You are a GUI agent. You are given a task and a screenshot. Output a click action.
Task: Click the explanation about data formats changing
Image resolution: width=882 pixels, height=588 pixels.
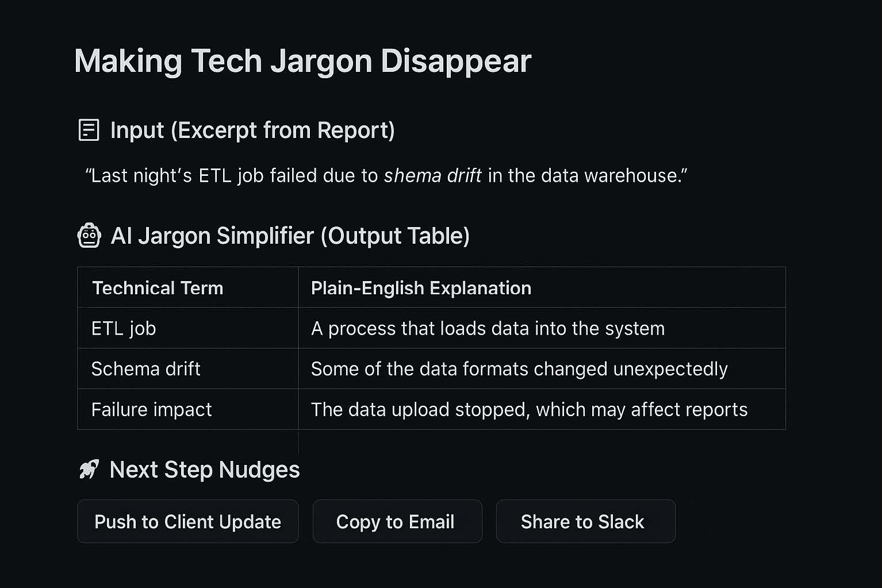(519, 368)
